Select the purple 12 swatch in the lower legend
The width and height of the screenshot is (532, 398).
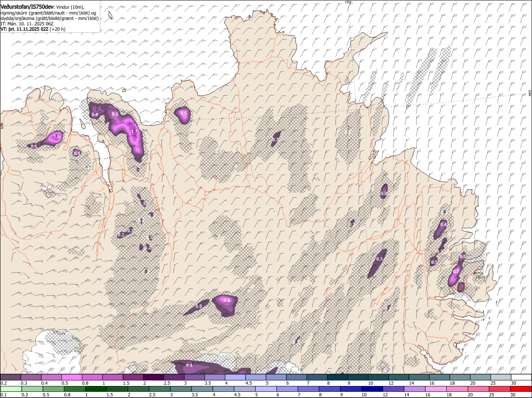(x=394, y=389)
